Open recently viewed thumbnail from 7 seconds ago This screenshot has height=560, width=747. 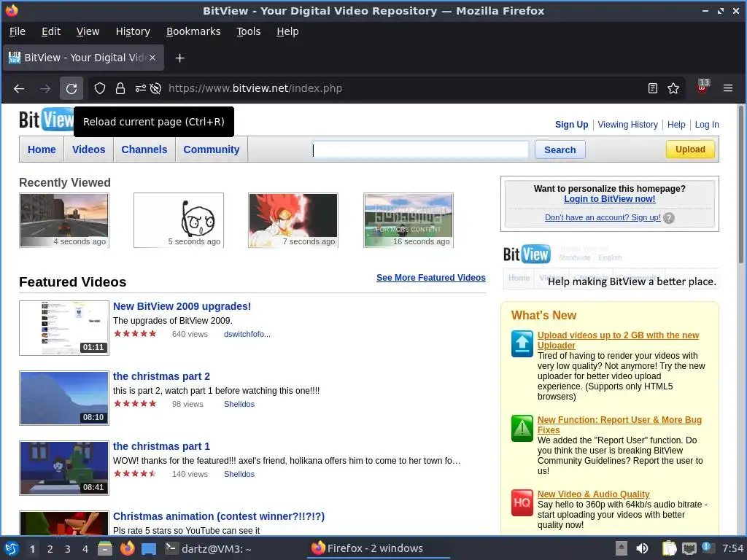pos(293,220)
